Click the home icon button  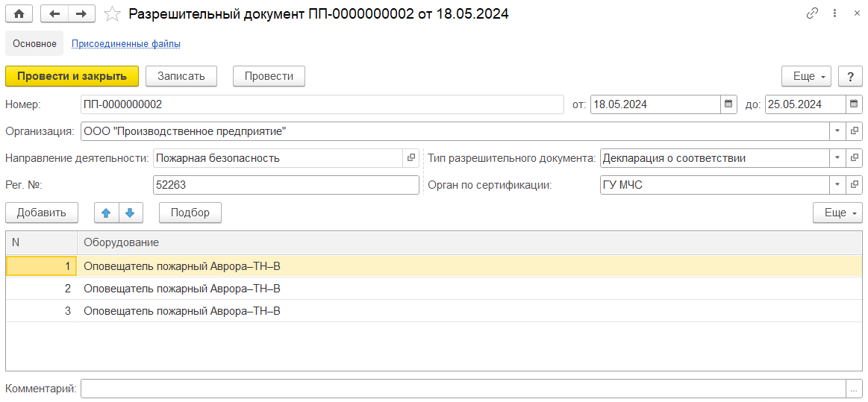pyautogui.click(x=19, y=13)
